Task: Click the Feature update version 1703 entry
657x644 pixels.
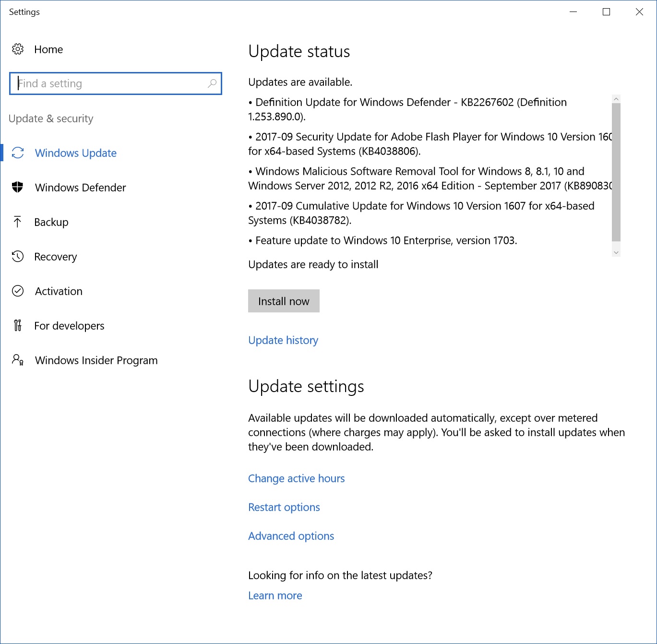Action: [x=382, y=240]
